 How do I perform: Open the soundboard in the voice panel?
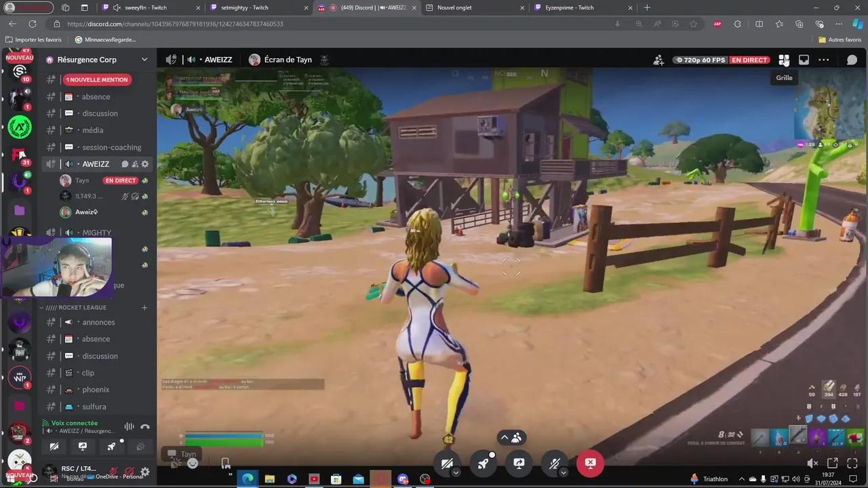[140, 446]
